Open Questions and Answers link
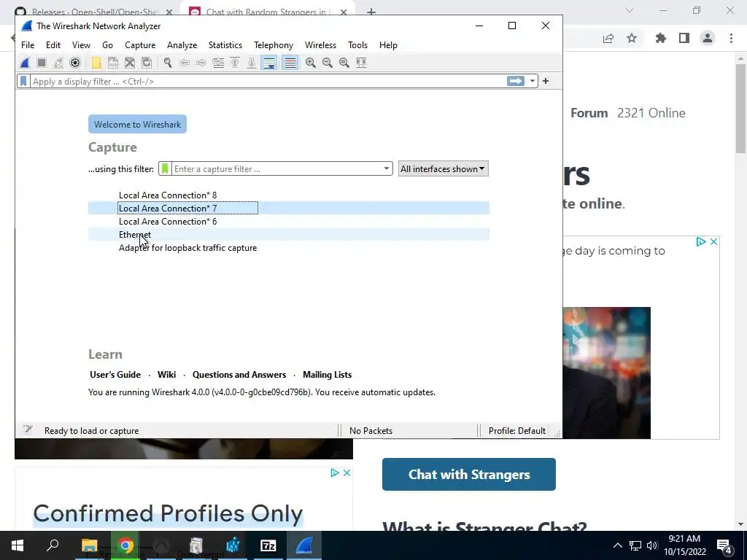Image resolution: width=747 pixels, height=560 pixels. coord(239,375)
